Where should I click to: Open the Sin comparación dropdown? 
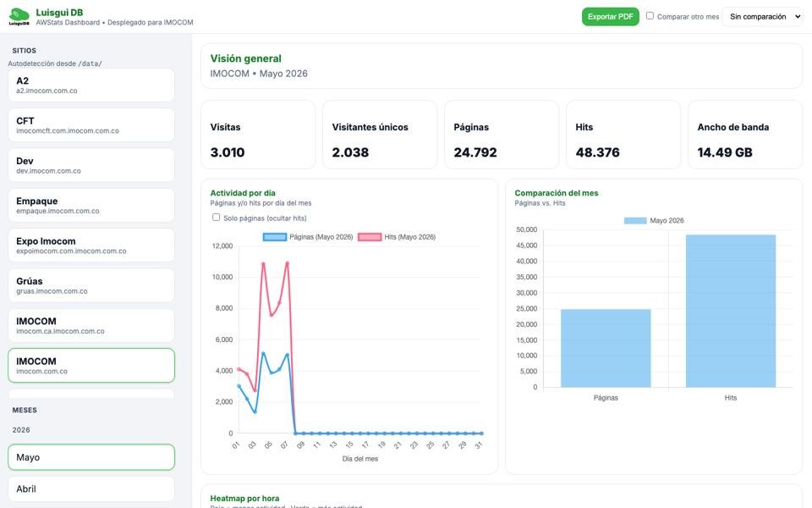762,17
